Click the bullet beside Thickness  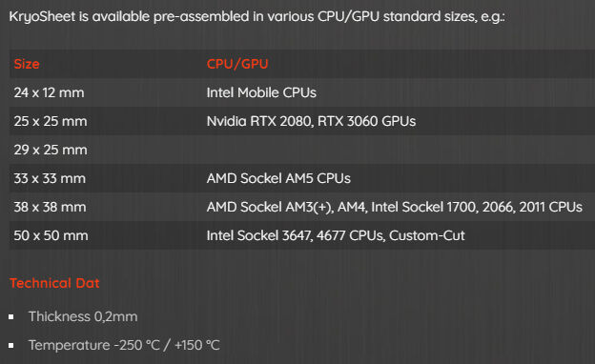click(x=11, y=316)
